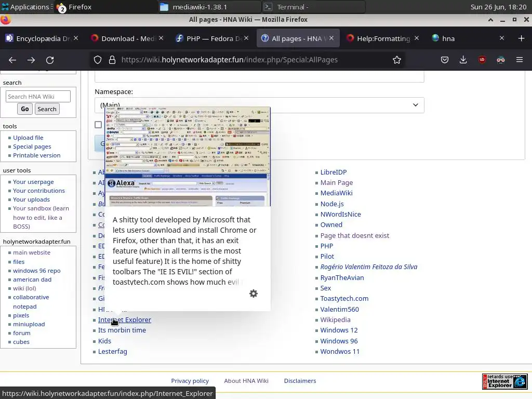Image resolution: width=532 pixels, height=399 pixels.
Task: Switch to the Terminal window in taskbar
Action: [x=314, y=7]
